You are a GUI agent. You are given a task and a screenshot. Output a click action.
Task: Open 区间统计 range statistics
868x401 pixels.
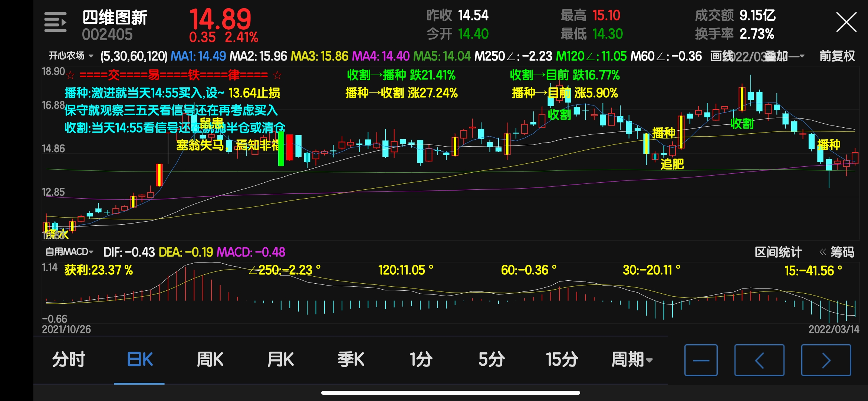(778, 252)
